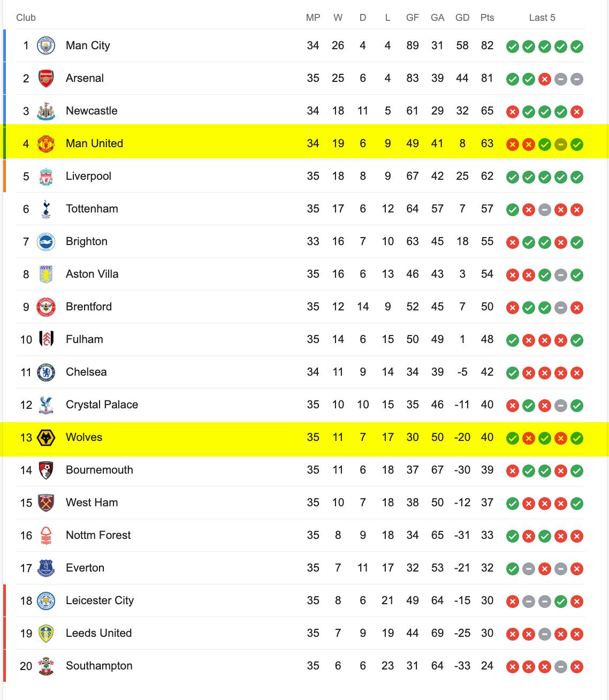The width and height of the screenshot is (609, 700).
Task: Click Man United's most recent win checkmark
Action: pos(577,144)
